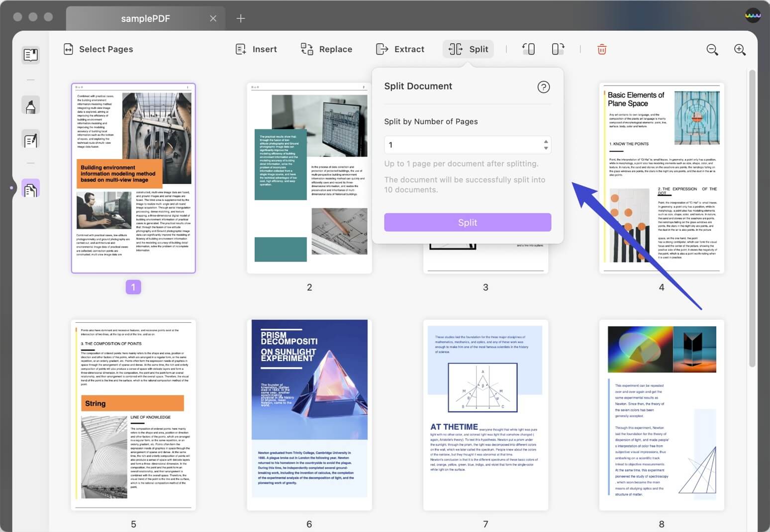Screen dimensions: 770x532
Task: Zoom in thumbnails with magnifier plus
Action: (x=740, y=50)
